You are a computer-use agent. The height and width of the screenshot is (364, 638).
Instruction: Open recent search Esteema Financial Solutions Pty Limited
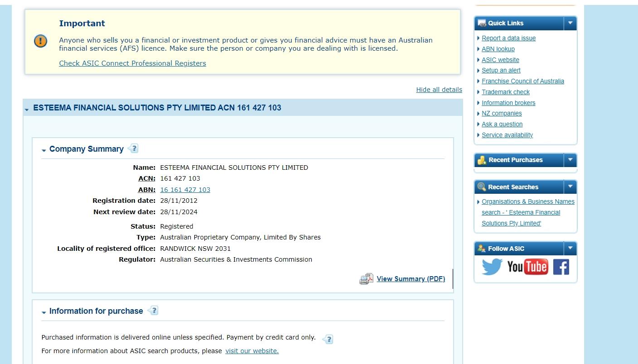528,212
